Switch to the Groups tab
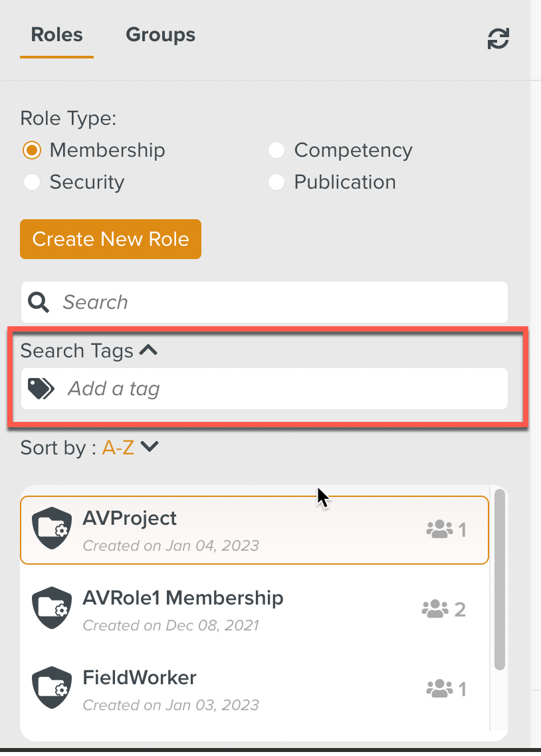Image resolution: width=541 pixels, height=756 pixels. [x=160, y=35]
